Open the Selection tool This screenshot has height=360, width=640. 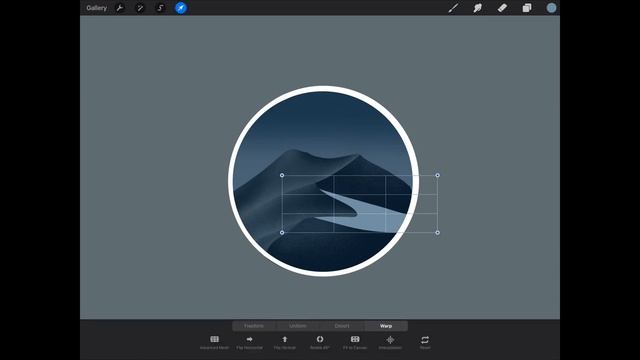click(160, 8)
